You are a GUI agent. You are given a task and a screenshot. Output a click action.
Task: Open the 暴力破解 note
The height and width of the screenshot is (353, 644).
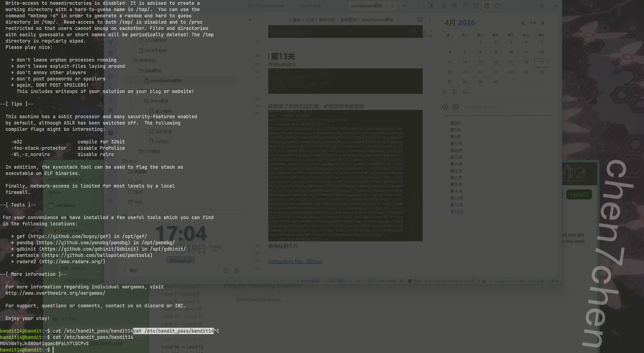pos(164,111)
